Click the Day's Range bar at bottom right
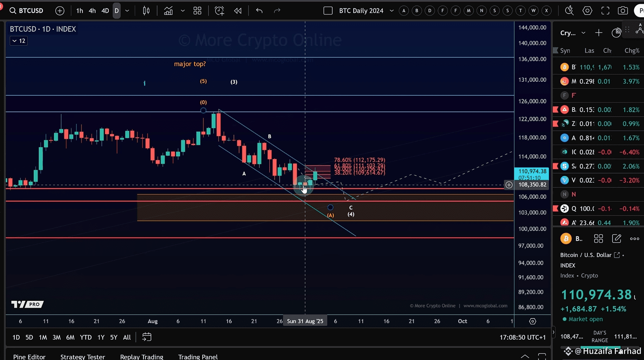 click(599, 347)
